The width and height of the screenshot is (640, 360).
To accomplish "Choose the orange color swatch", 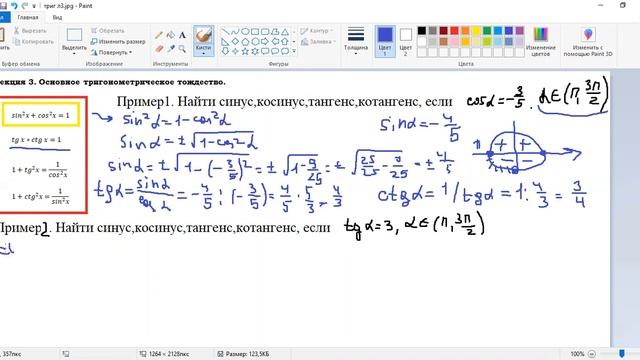I will pos(465,31).
